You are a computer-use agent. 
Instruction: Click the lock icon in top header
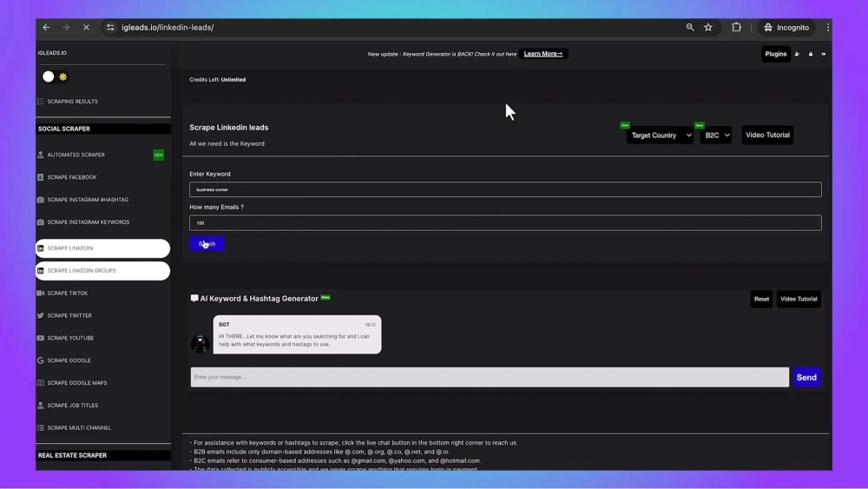click(x=811, y=54)
